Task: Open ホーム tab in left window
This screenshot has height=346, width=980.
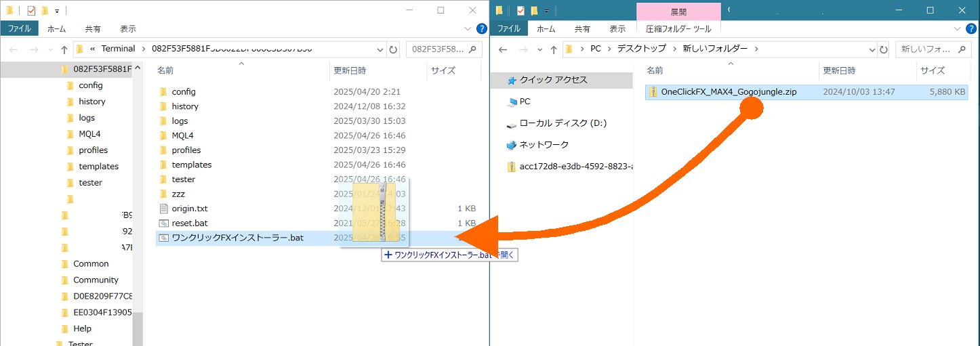Action: pos(56,28)
